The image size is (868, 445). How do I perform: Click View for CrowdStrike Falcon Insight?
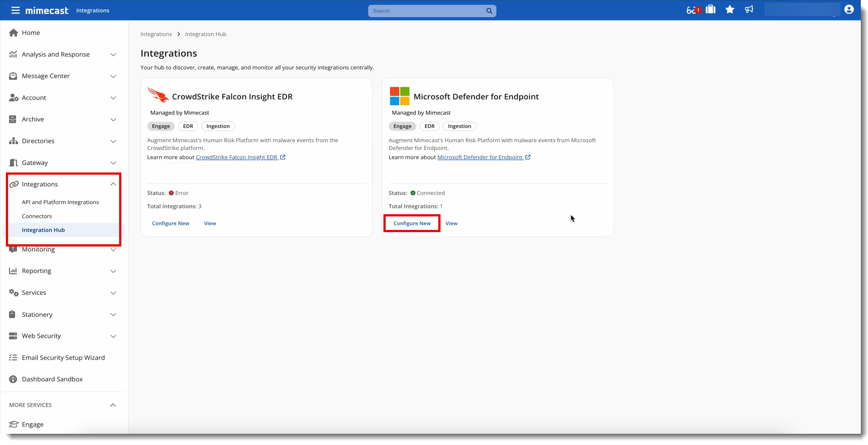pos(210,224)
